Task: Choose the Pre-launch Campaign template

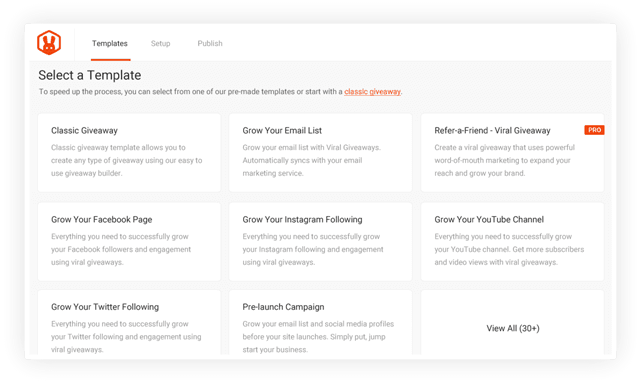Action: [x=320, y=323]
